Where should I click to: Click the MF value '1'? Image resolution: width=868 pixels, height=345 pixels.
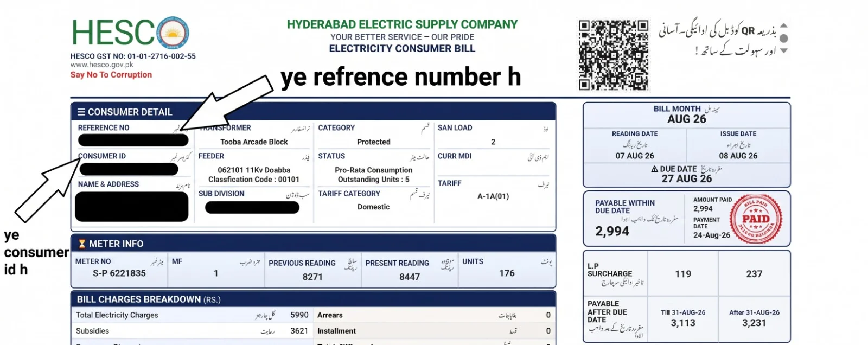point(216,273)
